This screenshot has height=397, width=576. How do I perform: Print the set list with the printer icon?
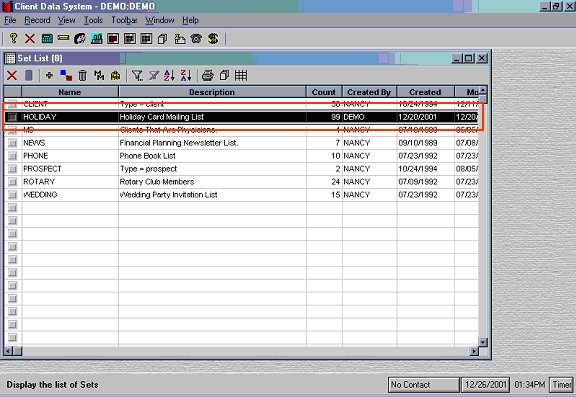coord(208,75)
